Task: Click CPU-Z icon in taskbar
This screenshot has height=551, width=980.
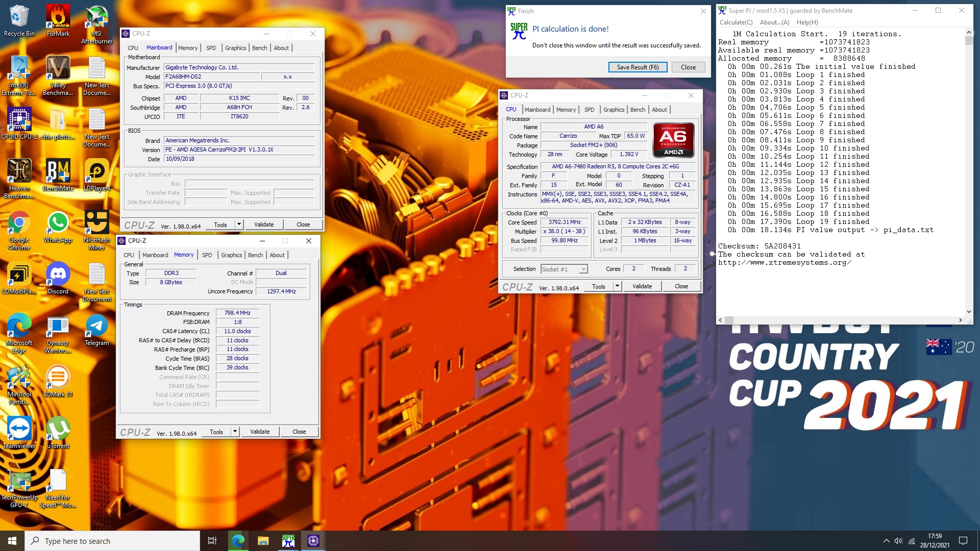Action: 313,541
